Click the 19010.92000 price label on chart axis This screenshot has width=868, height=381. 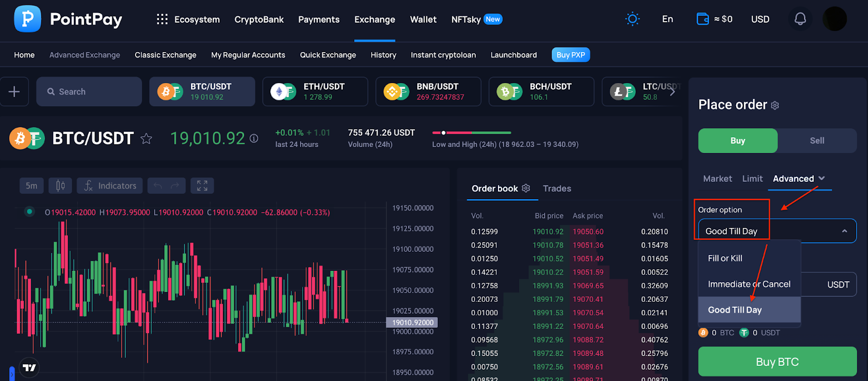pyautogui.click(x=413, y=322)
